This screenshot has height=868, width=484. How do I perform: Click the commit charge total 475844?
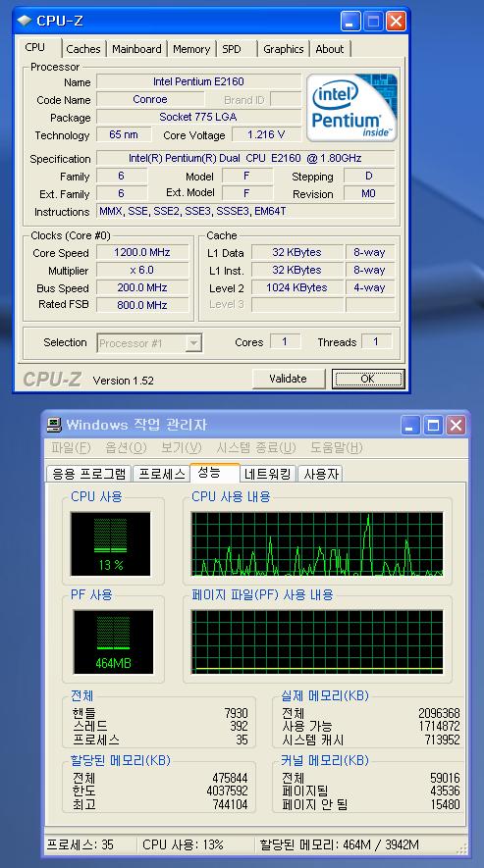(x=230, y=778)
